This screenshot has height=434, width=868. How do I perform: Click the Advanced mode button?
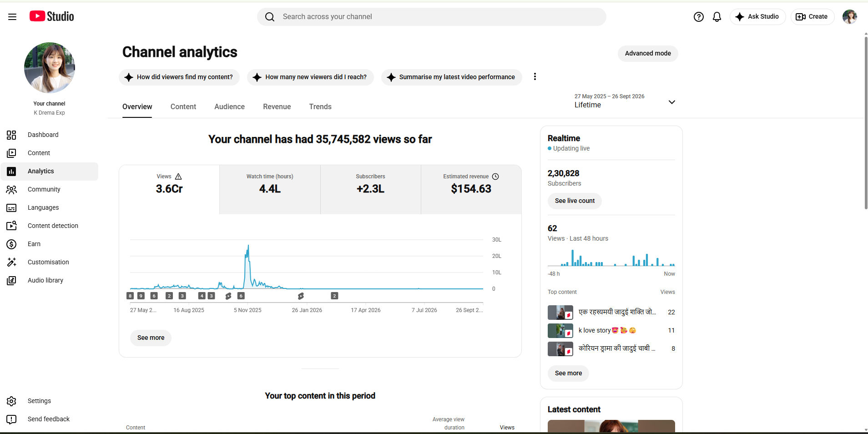point(648,53)
